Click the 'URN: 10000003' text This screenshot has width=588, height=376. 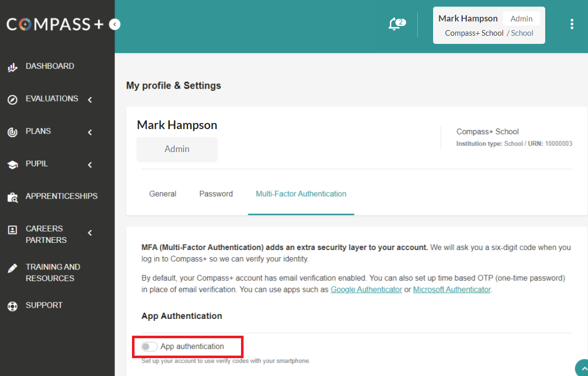550,143
